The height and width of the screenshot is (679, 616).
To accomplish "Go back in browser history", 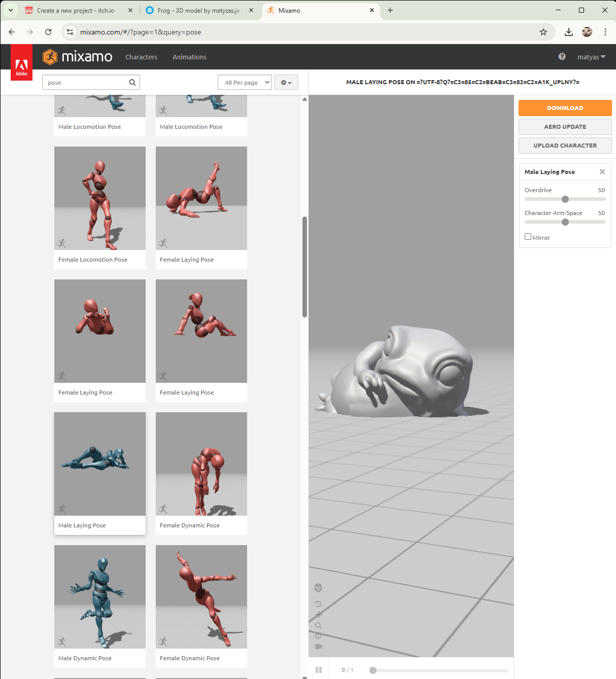I will pyautogui.click(x=12, y=32).
